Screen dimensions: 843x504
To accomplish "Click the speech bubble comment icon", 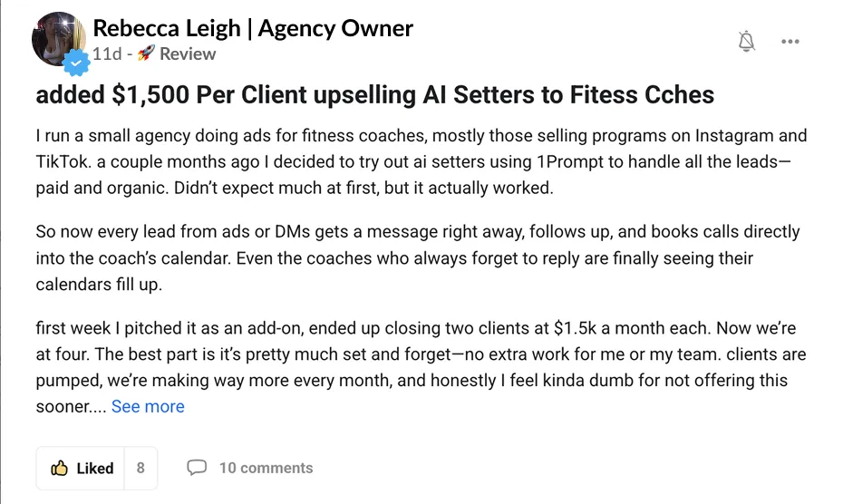I will coord(197,468).
